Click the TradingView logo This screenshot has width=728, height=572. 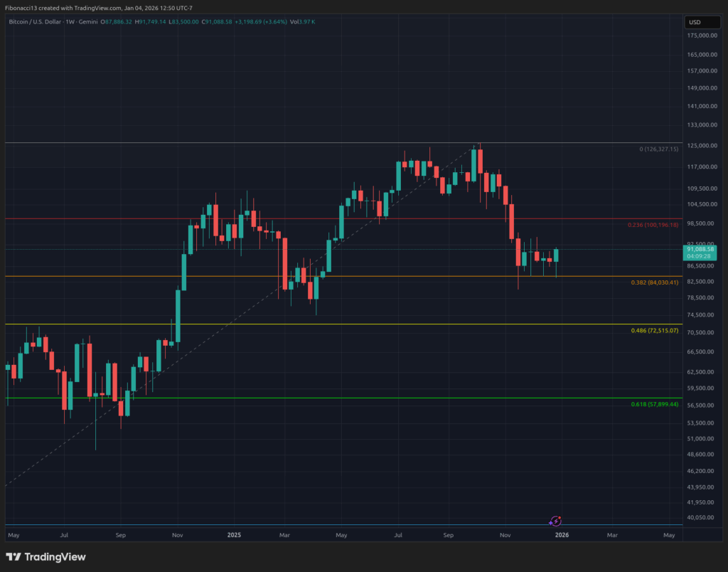click(45, 557)
